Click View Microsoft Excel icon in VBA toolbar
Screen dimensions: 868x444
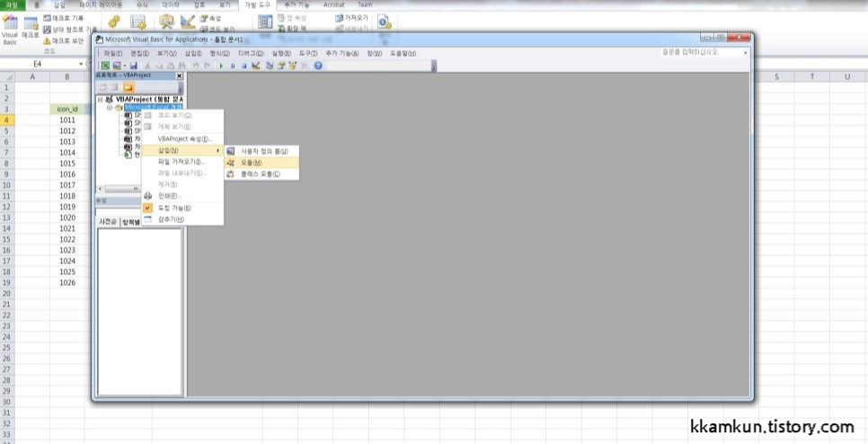click(105, 66)
